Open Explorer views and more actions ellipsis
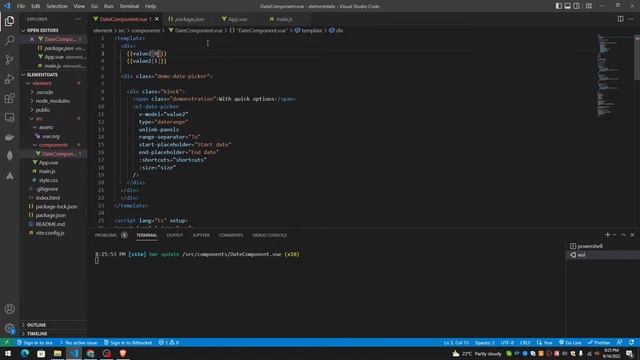This screenshot has height=360, width=640. [x=78, y=19]
